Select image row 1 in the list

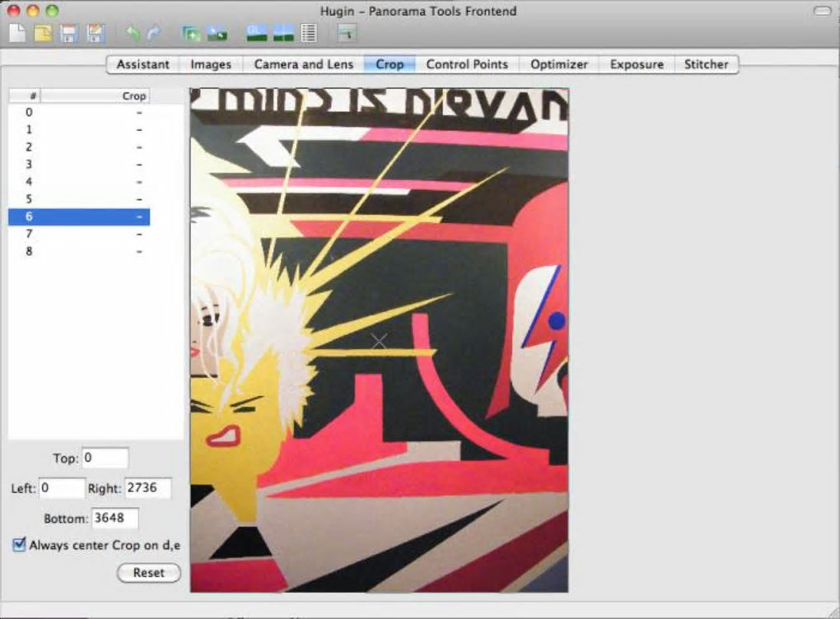79,129
